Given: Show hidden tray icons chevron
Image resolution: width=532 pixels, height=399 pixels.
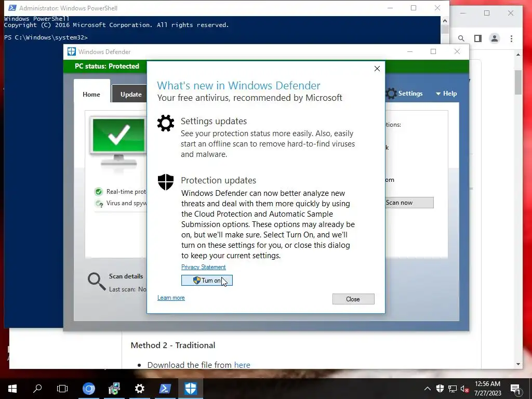Looking at the screenshot, I should point(428,389).
